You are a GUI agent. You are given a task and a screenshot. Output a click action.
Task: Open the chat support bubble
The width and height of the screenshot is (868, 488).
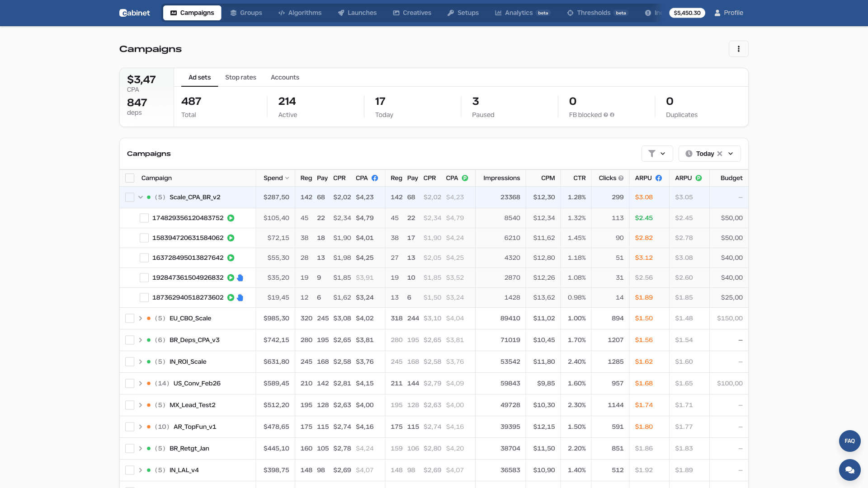(x=849, y=470)
